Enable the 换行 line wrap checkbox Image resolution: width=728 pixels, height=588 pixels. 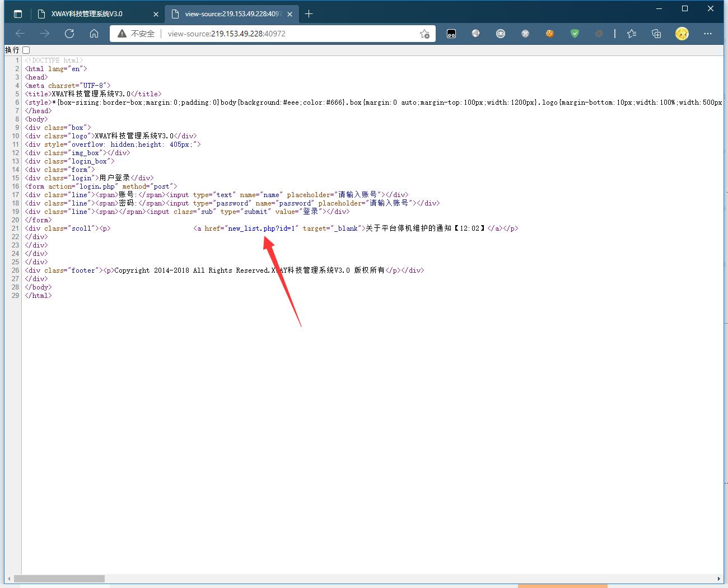point(26,50)
